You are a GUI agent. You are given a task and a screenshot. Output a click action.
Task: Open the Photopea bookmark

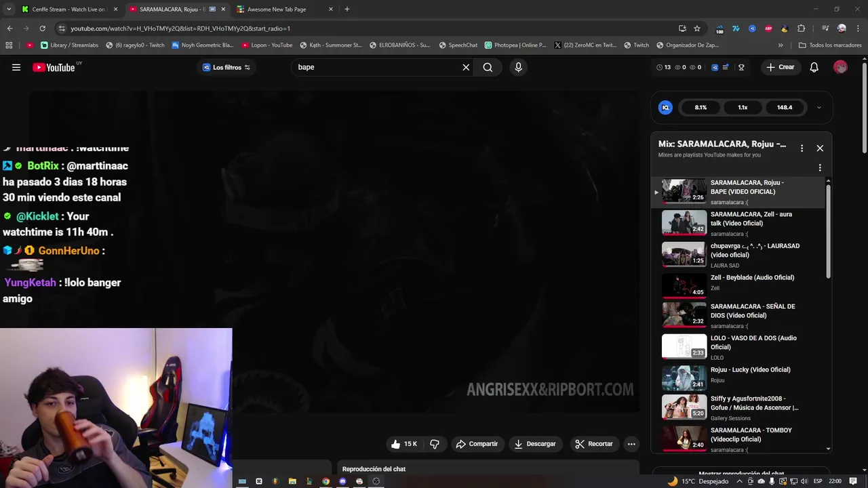click(515, 45)
